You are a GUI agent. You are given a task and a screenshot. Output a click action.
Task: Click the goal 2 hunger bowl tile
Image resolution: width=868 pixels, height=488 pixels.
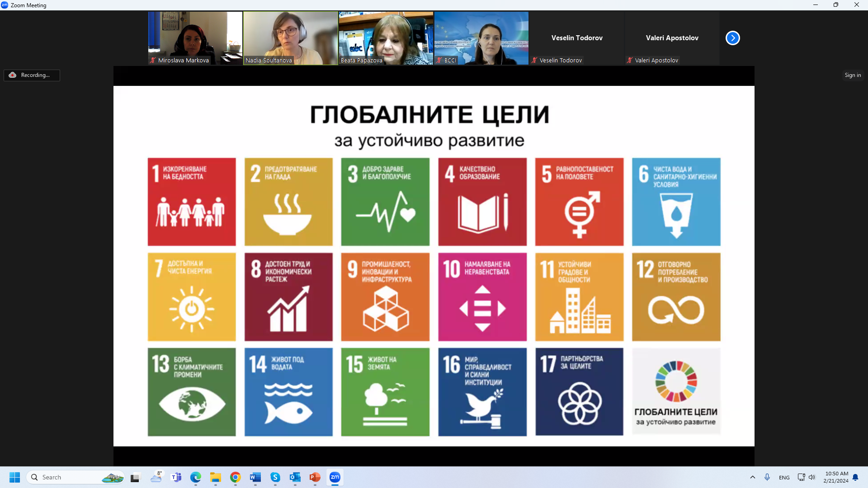pyautogui.click(x=288, y=202)
